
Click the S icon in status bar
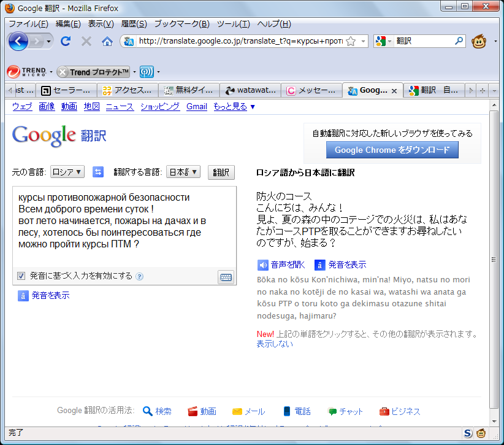[x=468, y=433]
